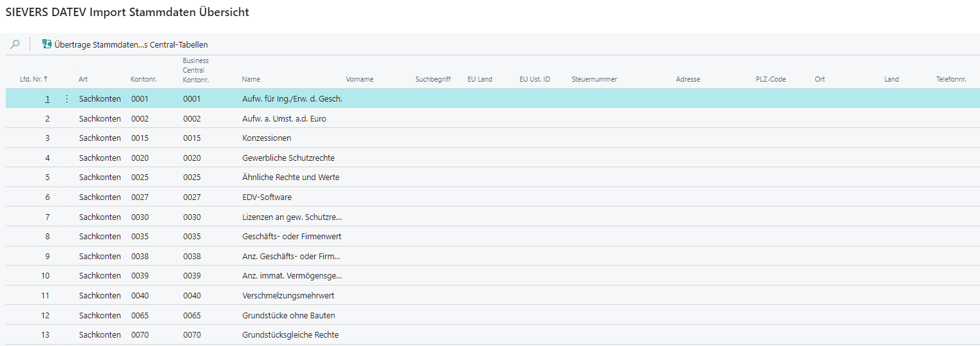Select the Konzessionen row name cell

[x=267, y=138]
